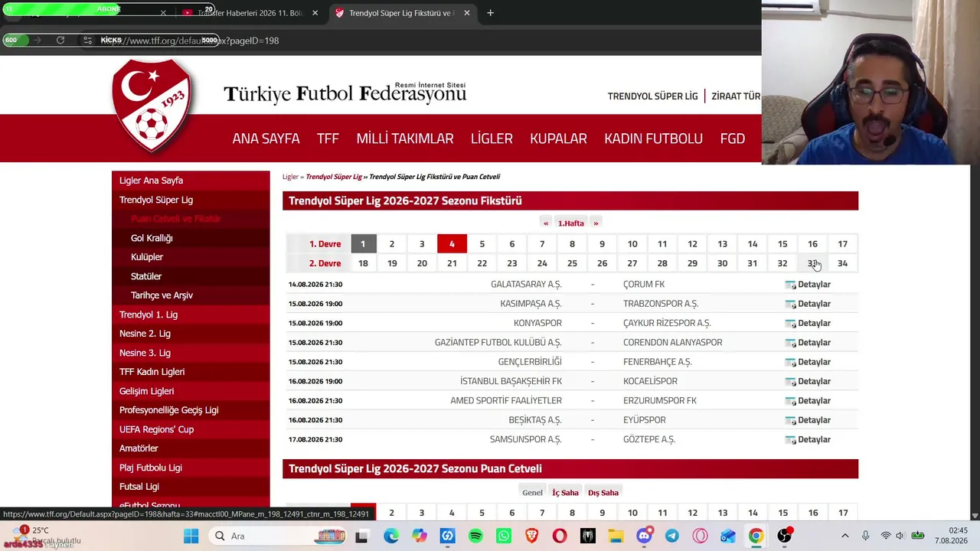Image resolution: width=980 pixels, height=551 pixels.
Task: Click the taskbar search box Ara
Action: (278, 536)
